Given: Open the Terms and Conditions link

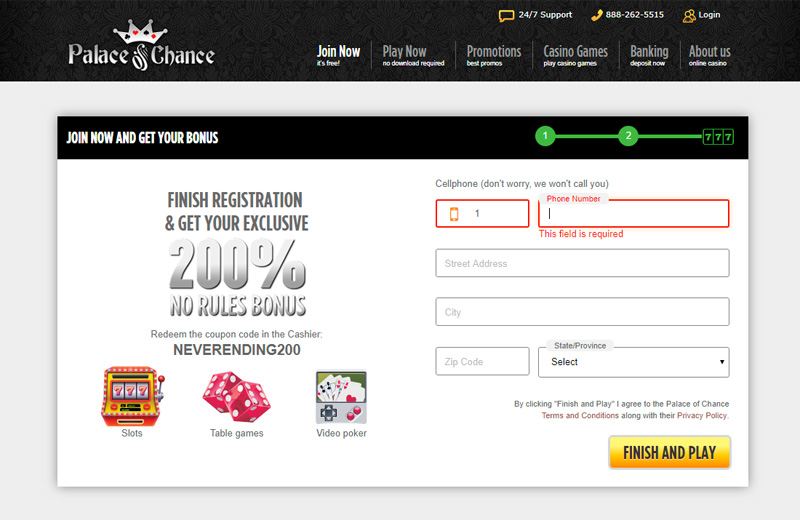Looking at the screenshot, I should (580, 415).
